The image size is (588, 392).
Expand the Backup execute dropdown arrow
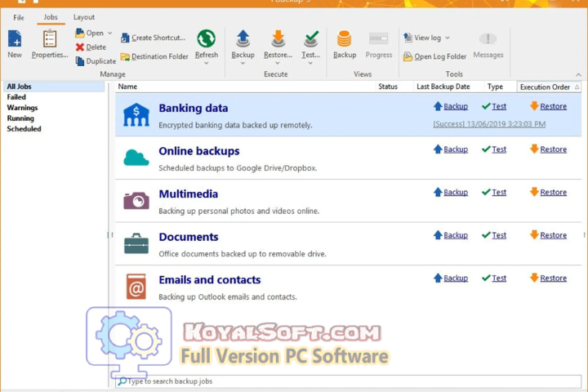243,64
